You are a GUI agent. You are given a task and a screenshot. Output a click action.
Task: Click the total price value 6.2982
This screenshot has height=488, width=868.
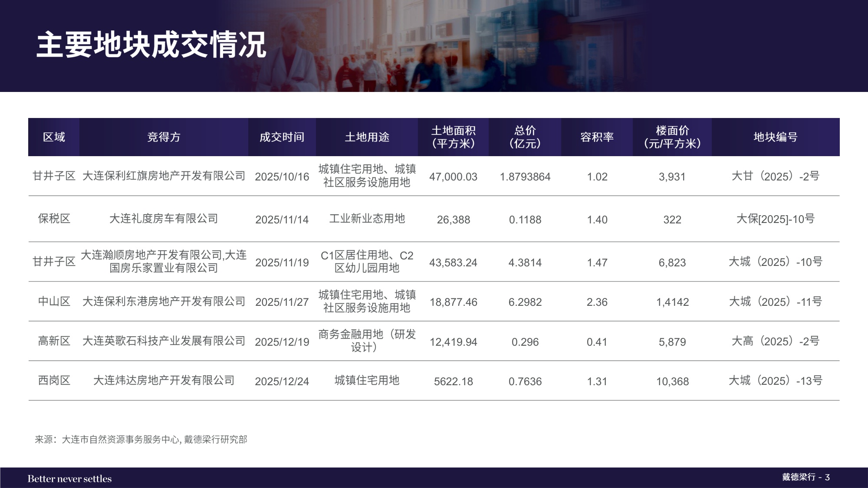click(525, 301)
